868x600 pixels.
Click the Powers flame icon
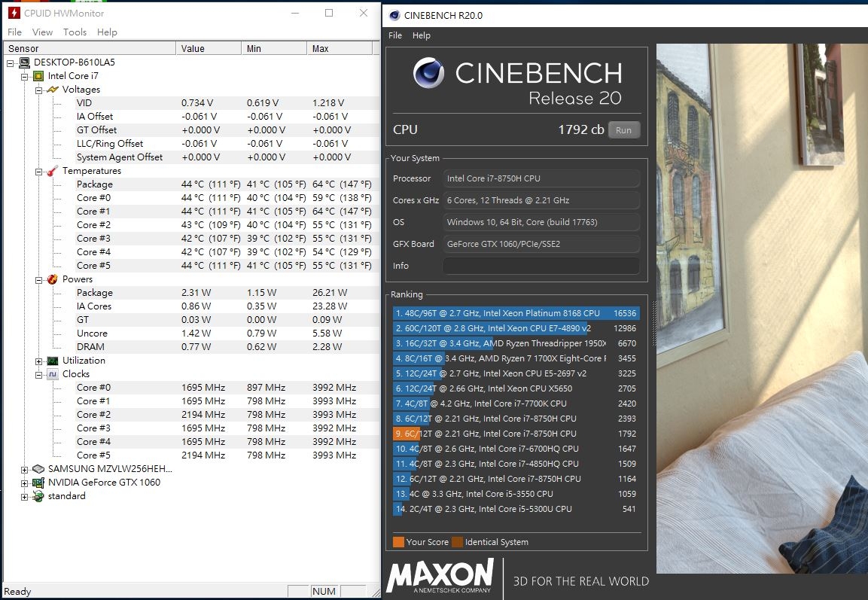(53, 279)
